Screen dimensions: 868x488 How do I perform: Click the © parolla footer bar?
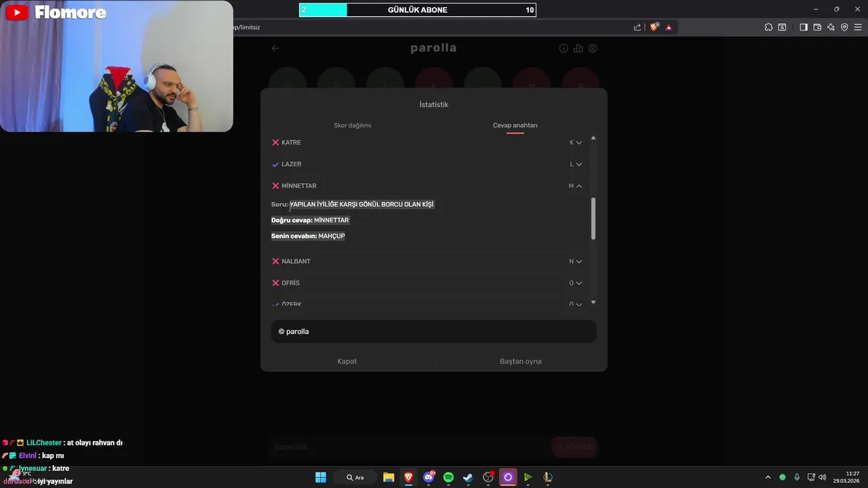click(434, 331)
